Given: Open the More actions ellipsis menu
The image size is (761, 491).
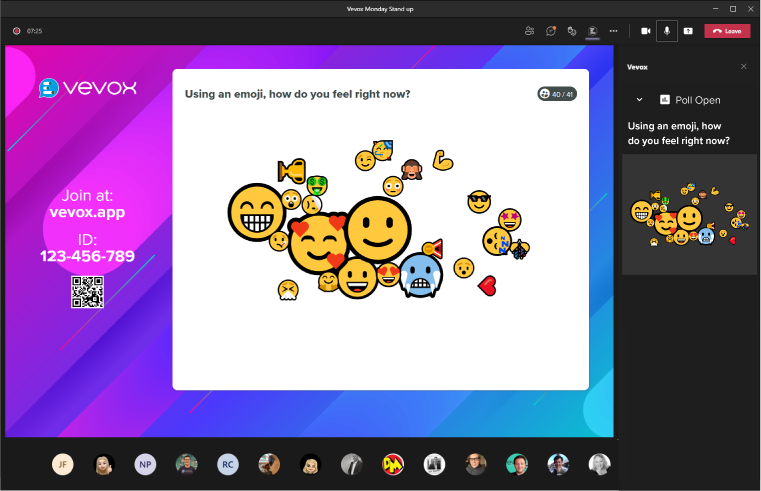Looking at the screenshot, I should pyautogui.click(x=613, y=31).
